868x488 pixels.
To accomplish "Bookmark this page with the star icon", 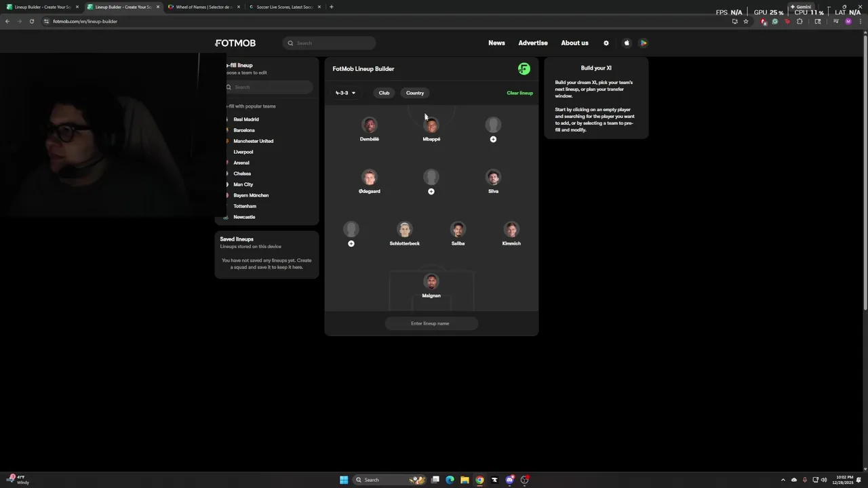I will 746,21.
